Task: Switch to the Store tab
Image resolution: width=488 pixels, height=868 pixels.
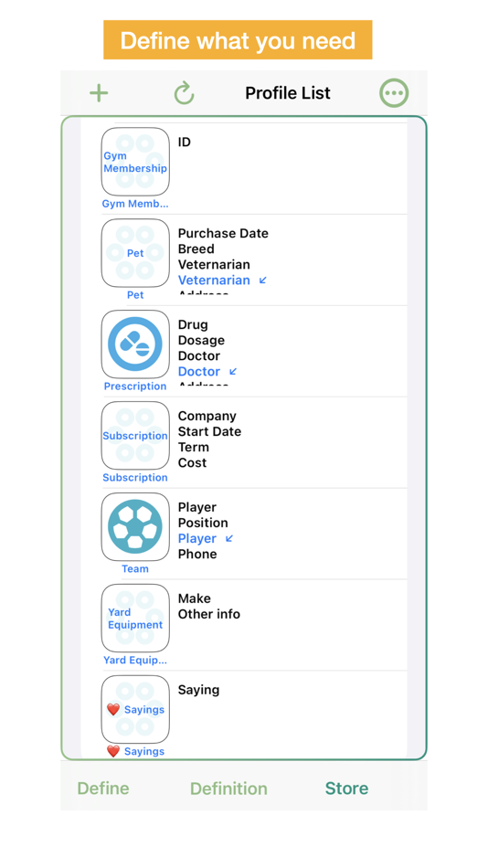Action: 346,789
